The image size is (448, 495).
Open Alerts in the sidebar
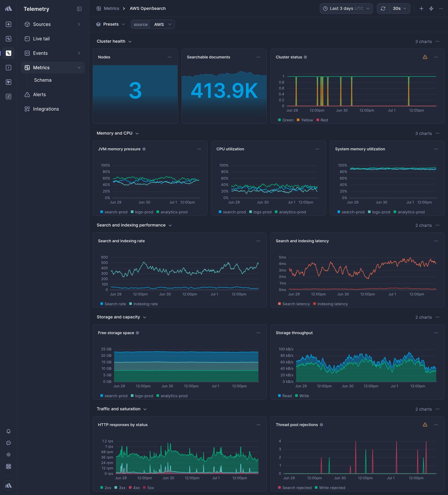click(53, 95)
